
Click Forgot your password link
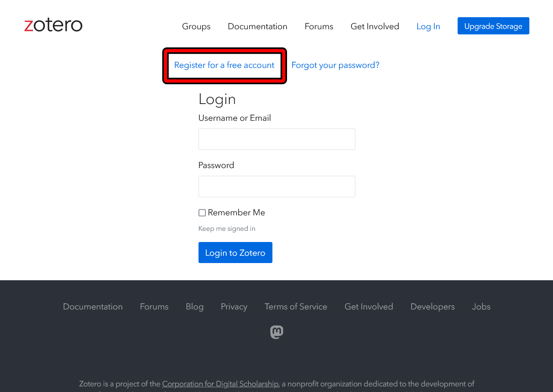pos(335,65)
